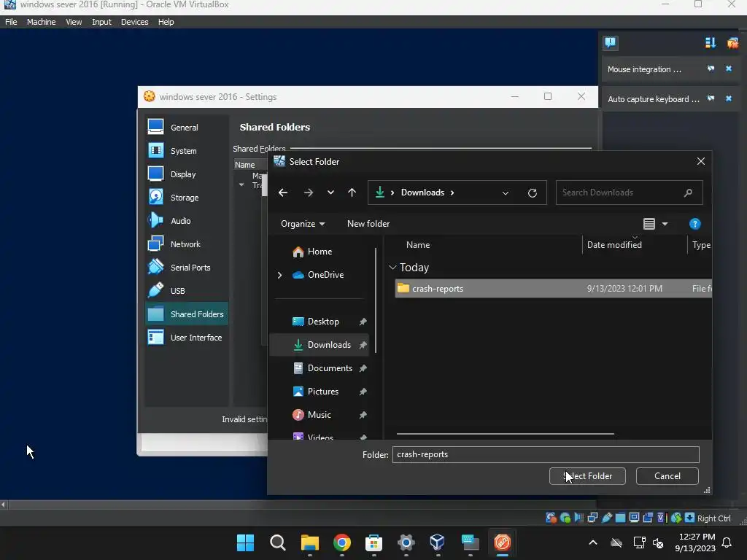Go forward in the Select Folder dialog
This screenshot has width=747, height=560.
coord(309,192)
